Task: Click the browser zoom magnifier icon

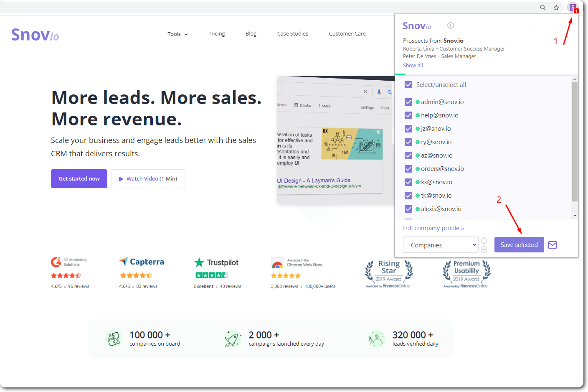Action: click(543, 8)
